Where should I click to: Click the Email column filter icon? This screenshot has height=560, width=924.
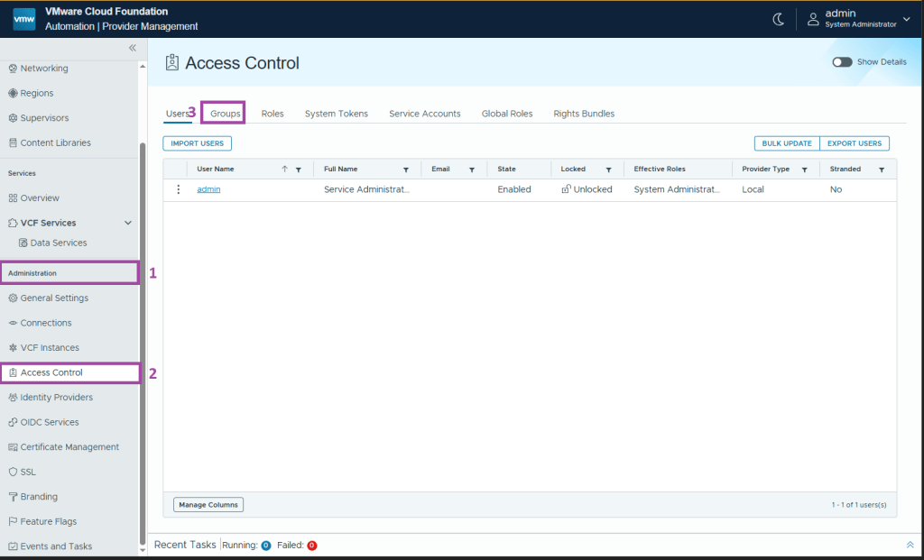(x=472, y=170)
